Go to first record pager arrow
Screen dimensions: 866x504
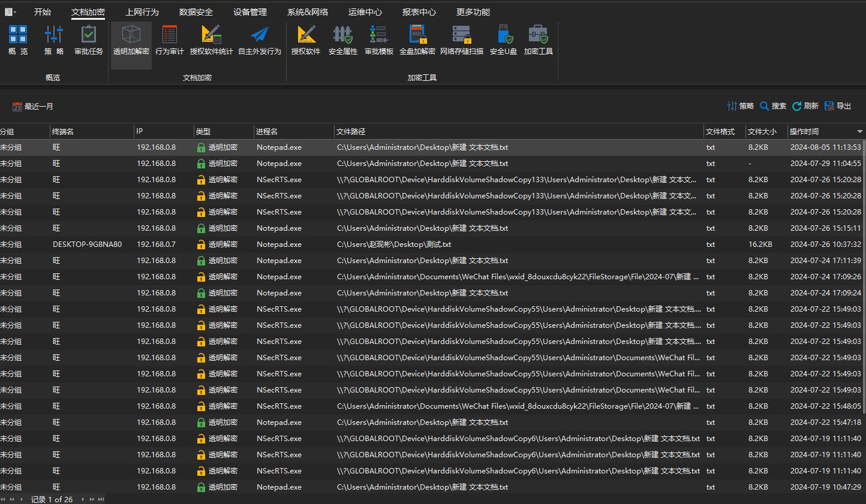click(4, 499)
